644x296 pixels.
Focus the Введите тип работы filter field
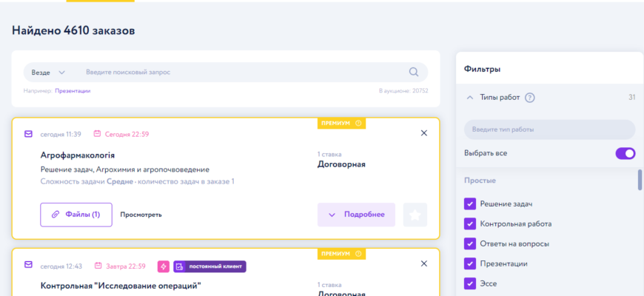549,129
